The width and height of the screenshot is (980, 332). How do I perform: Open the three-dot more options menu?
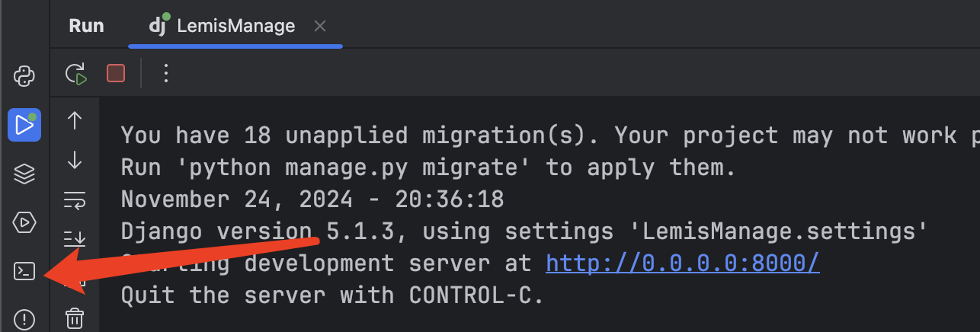[165, 73]
